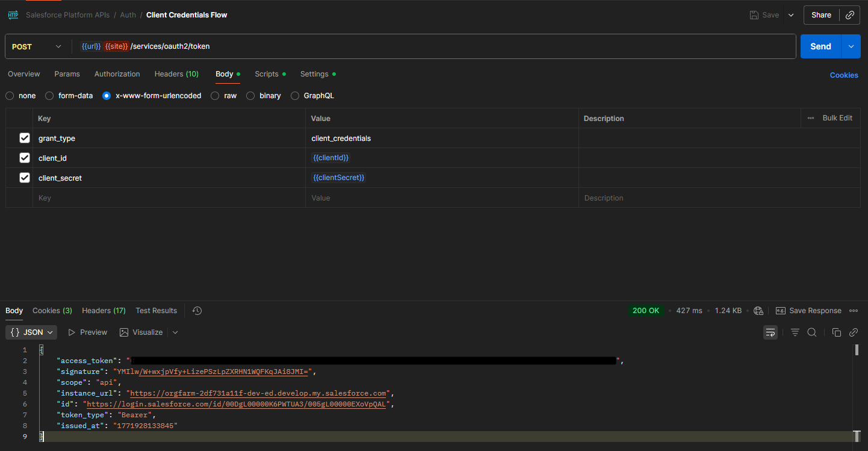868x451 pixels.
Task: Open the Visualize response view
Action: click(x=141, y=332)
